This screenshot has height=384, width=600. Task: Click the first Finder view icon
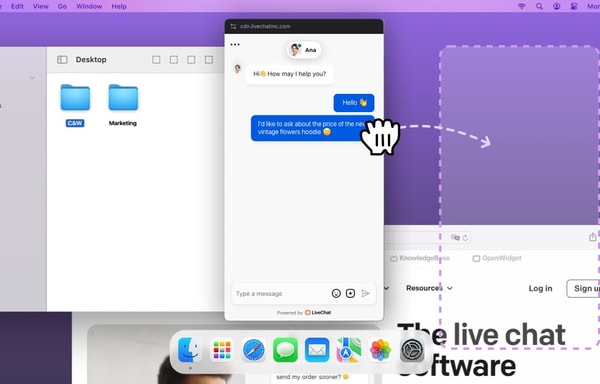[156, 60]
